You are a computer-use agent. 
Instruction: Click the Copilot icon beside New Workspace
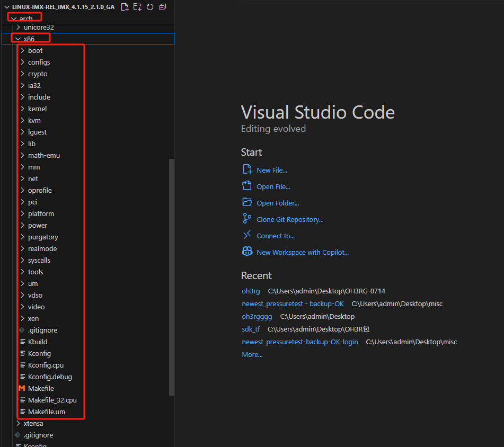247,251
